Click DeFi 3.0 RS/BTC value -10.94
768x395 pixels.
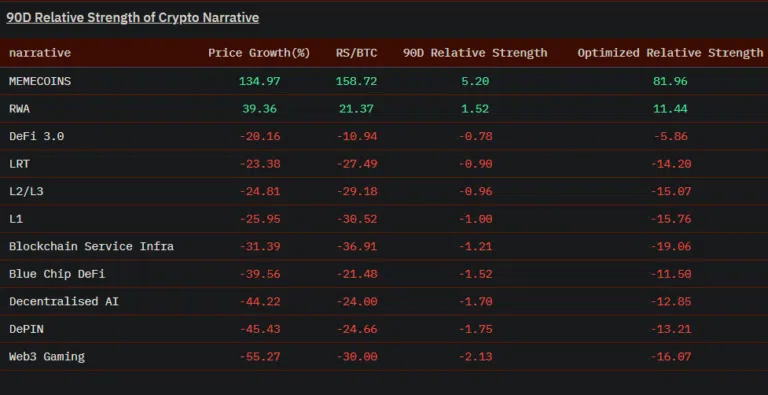357,136
